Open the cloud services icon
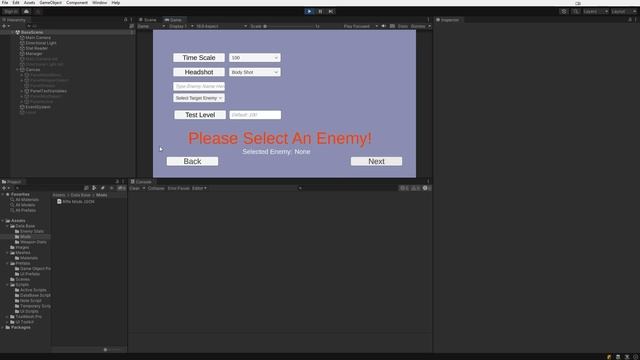Screen dimensions: 640x360 click(x=26, y=11)
